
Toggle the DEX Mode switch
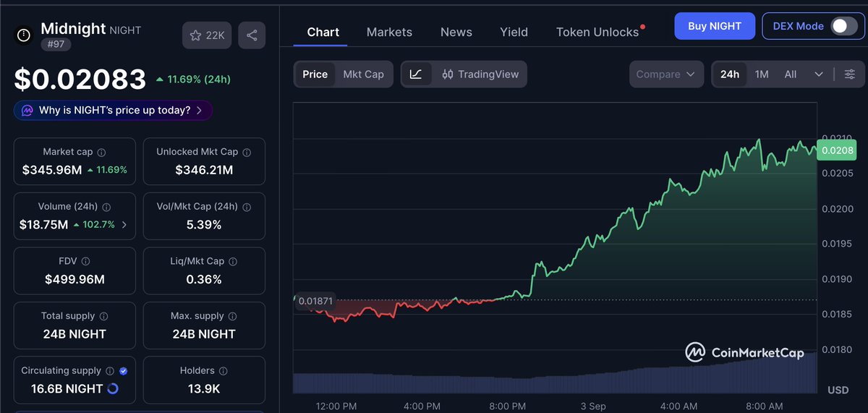[843, 26]
